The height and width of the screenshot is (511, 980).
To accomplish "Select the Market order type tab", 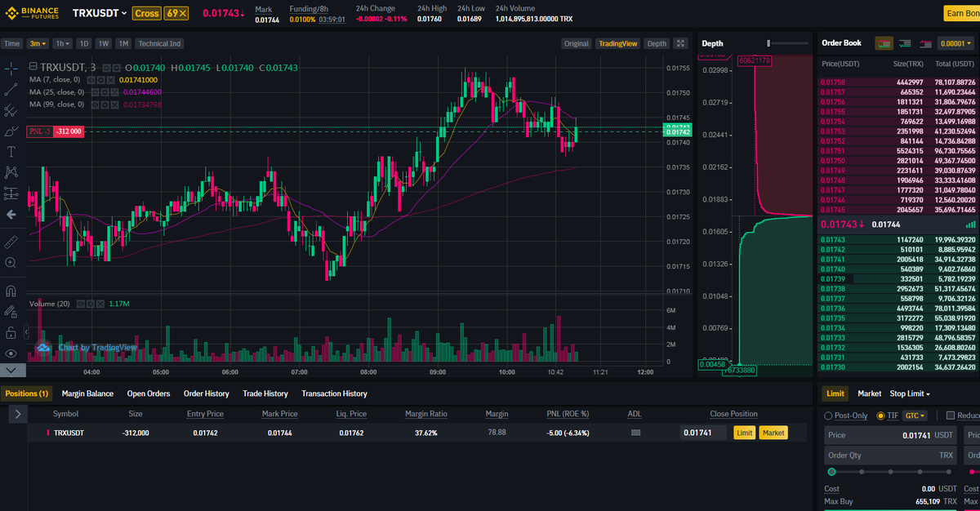I will [x=869, y=393].
